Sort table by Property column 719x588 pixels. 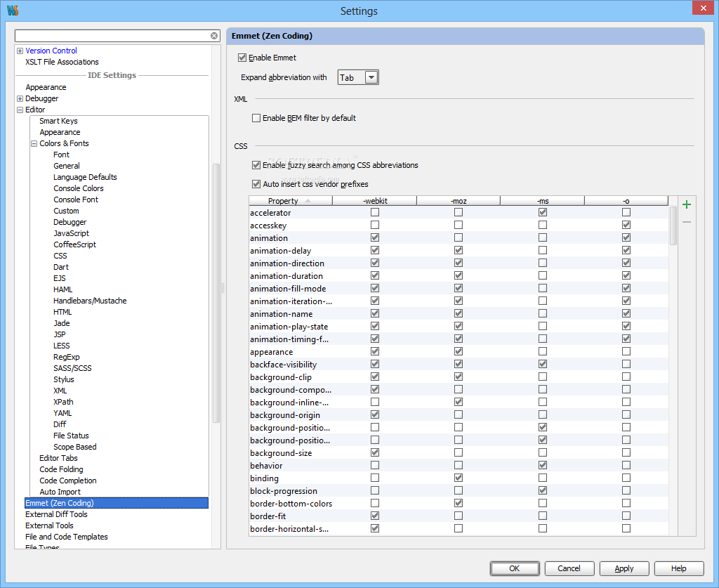[291, 201]
